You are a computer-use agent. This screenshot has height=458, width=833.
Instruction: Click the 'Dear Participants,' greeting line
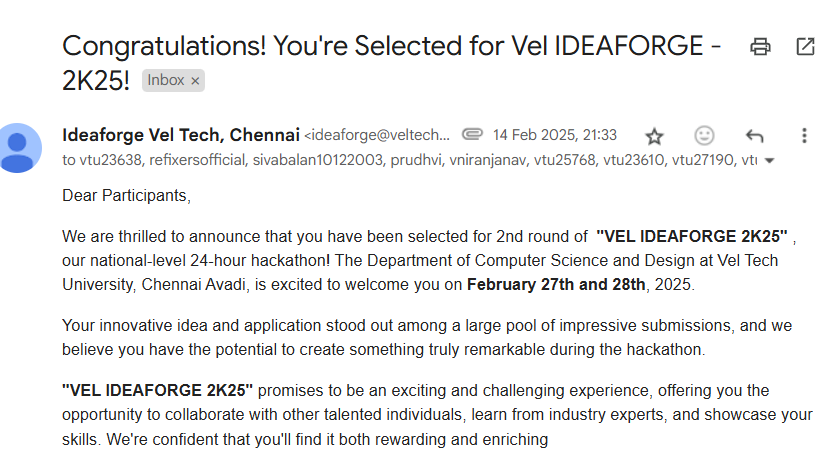(x=125, y=195)
